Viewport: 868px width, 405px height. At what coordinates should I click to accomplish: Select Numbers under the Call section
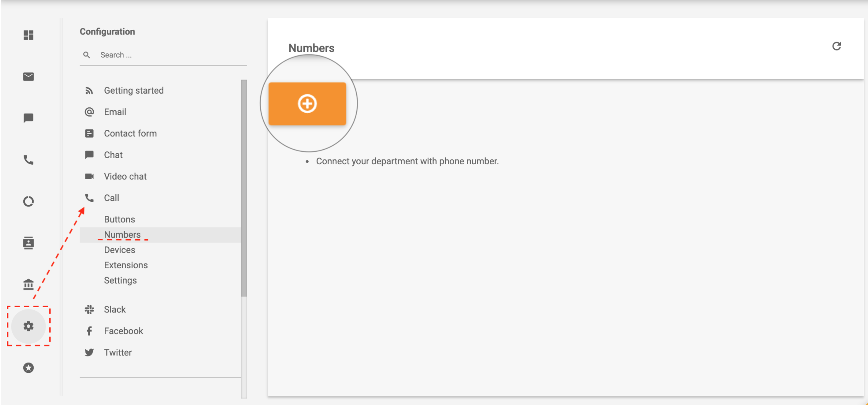coord(122,234)
